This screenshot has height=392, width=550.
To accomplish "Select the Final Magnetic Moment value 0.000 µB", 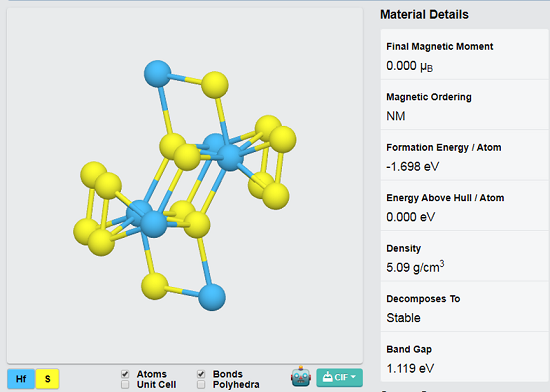I will coord(409,66).
